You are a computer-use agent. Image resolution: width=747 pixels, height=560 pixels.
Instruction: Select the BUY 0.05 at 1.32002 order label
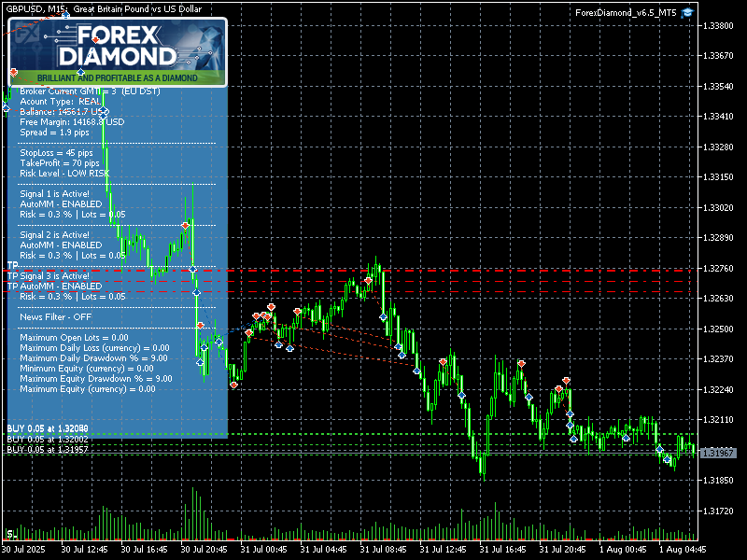[48, 439]
